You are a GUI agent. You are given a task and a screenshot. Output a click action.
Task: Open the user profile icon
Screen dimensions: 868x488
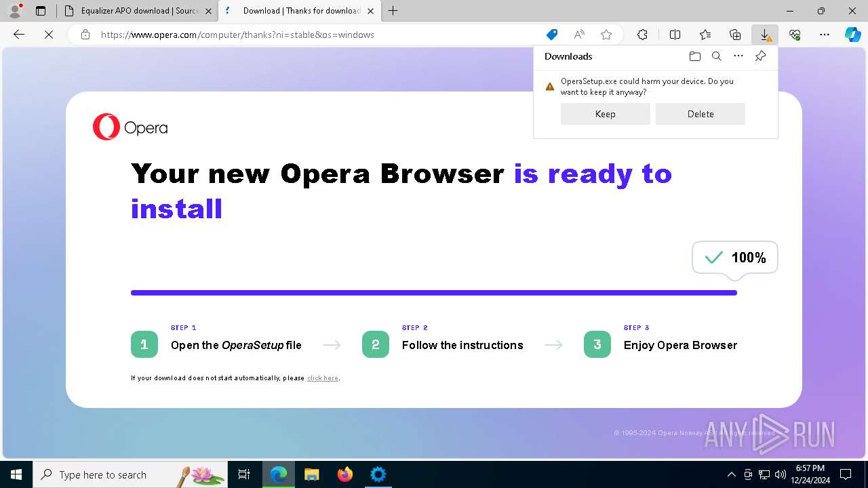[14, 11]
